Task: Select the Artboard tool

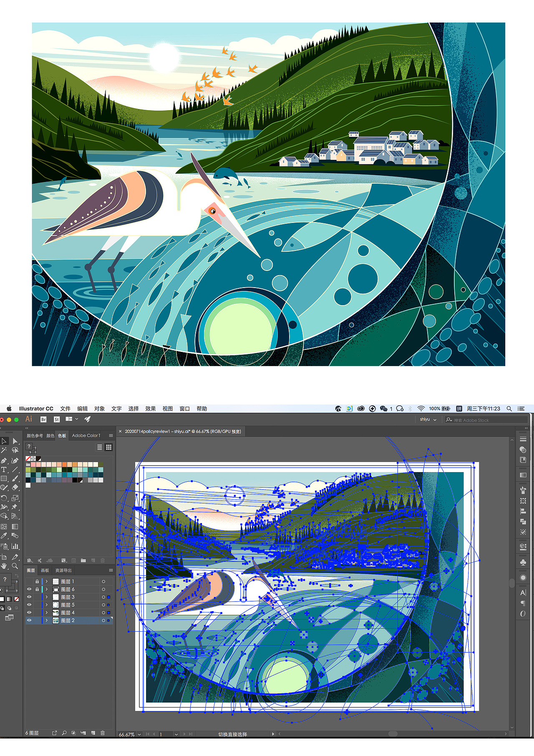Action: (x=4, y=557)
